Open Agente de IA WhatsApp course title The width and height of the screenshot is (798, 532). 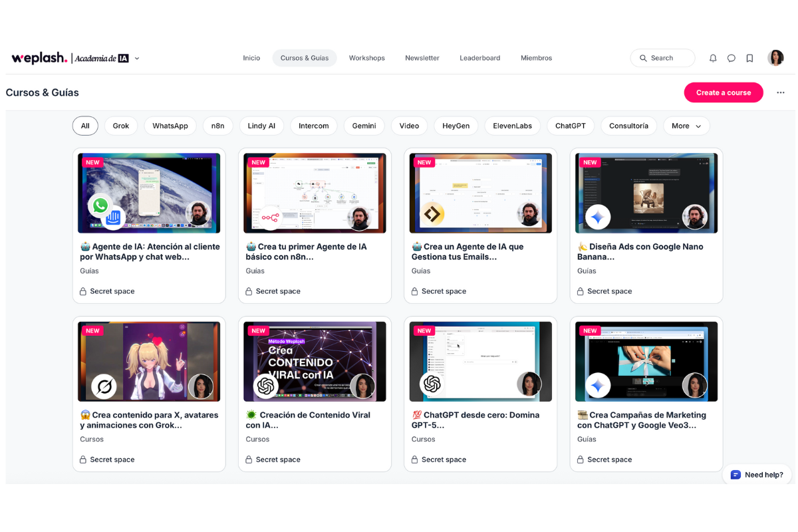(x=150, y=251)
